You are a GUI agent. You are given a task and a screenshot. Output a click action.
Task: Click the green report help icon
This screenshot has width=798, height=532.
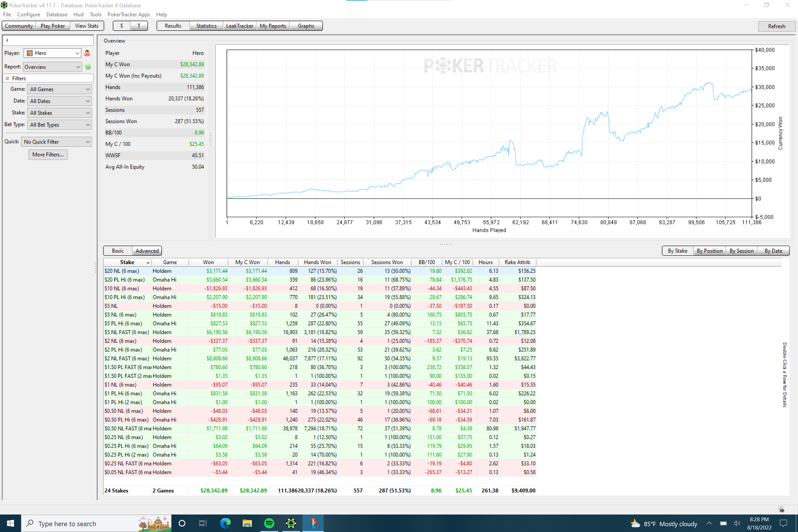tap(88, 67)
